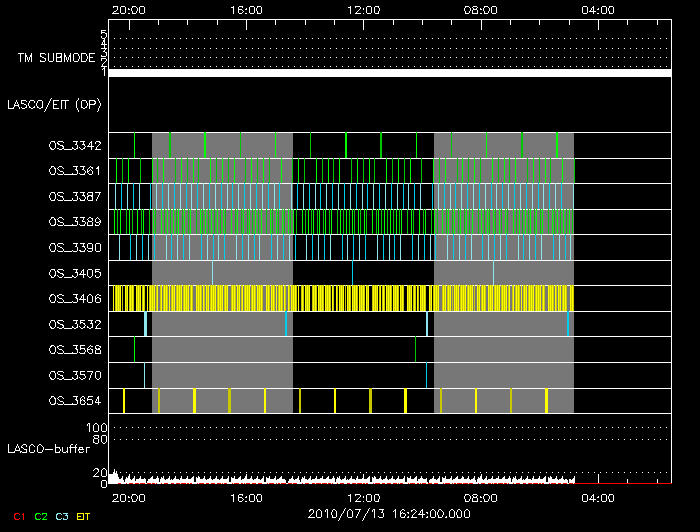This screenshot has height=532, width=700.
Task: Select the green C2 legend entry
Action: point(41,516)
